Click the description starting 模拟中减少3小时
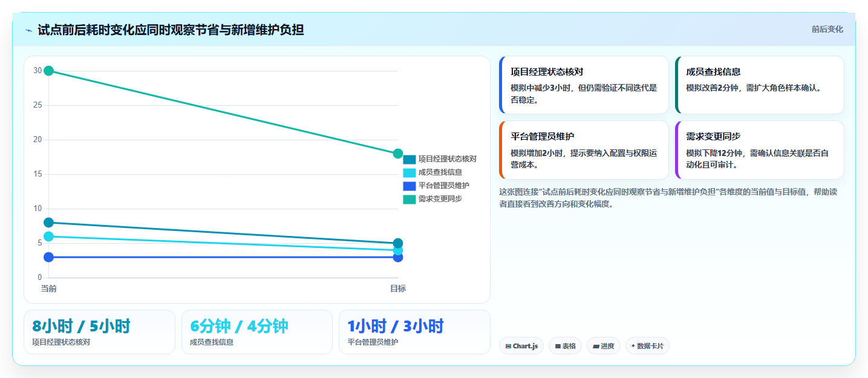This screenshot has width=868, height=378. pyautogui.click(x=584, y=94)
